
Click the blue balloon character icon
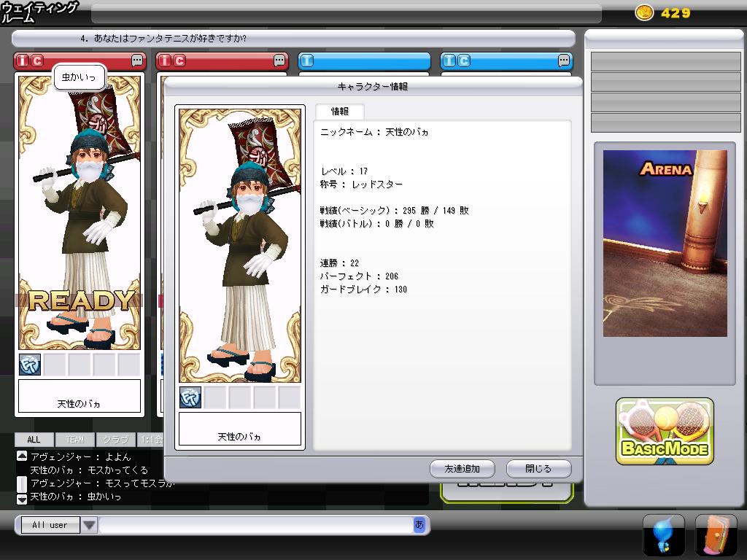(x=663, y=534)
